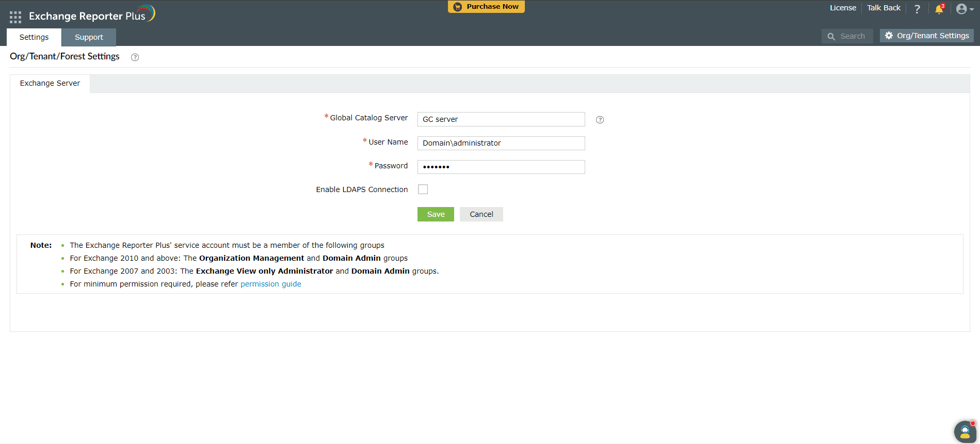Click the green Save button

(x=436, y=214)
